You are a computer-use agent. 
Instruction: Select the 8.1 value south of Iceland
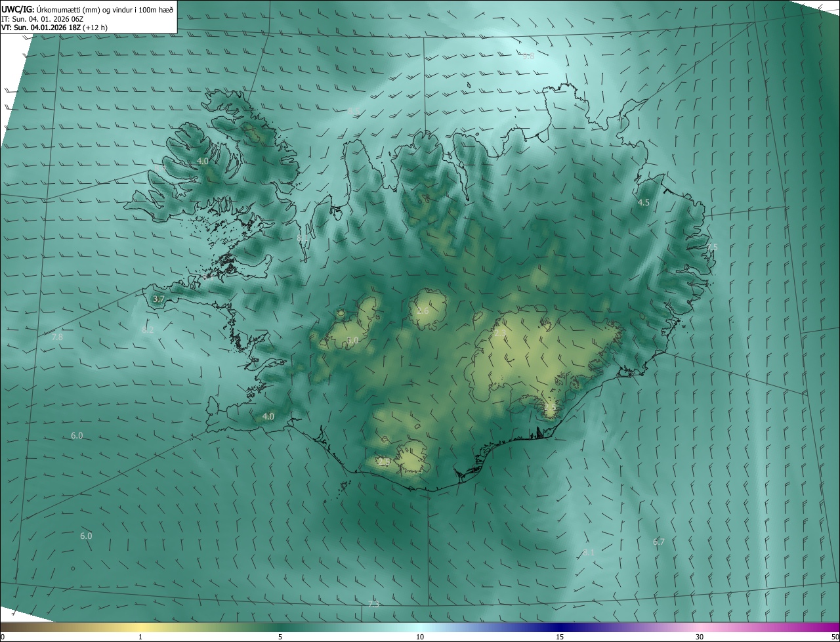[x=589, y=552]
